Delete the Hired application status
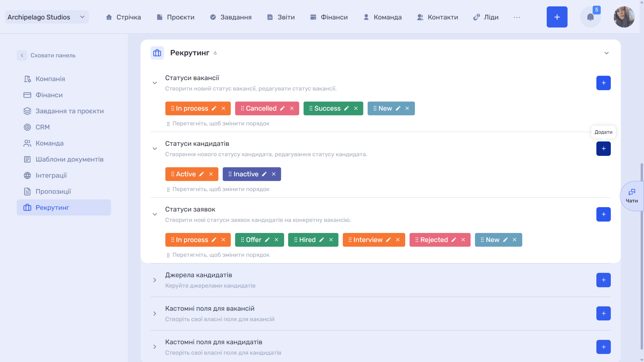 click(x=331, y=240)
